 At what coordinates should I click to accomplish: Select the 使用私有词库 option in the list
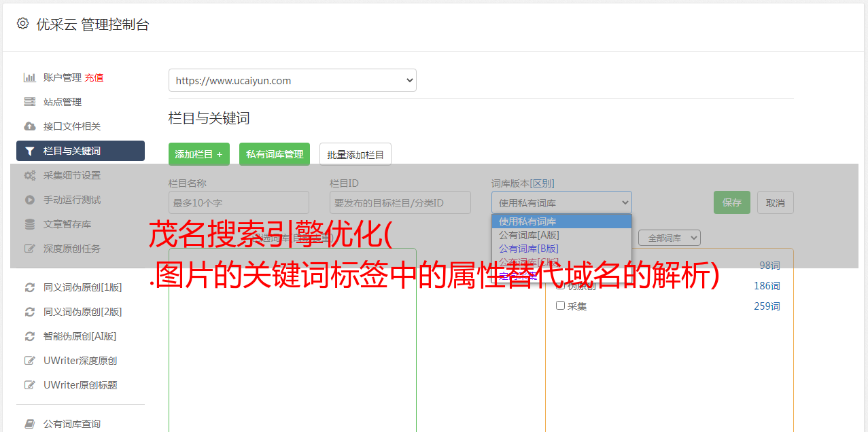pos(561,221)
